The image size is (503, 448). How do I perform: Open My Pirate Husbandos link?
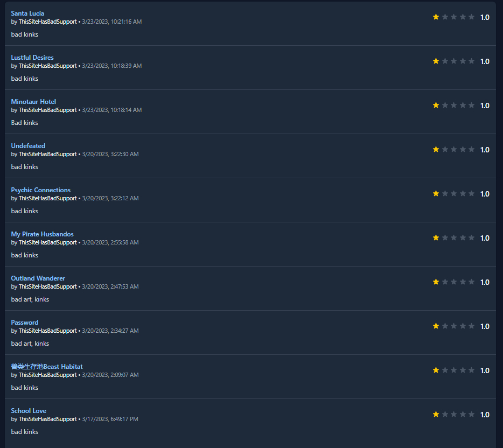tap(43, 234)
